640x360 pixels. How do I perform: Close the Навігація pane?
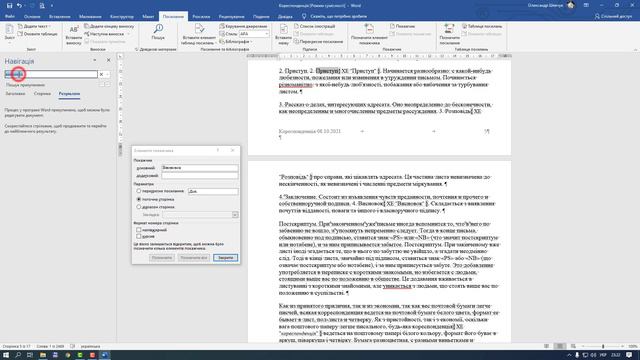(x=109, y=60)
